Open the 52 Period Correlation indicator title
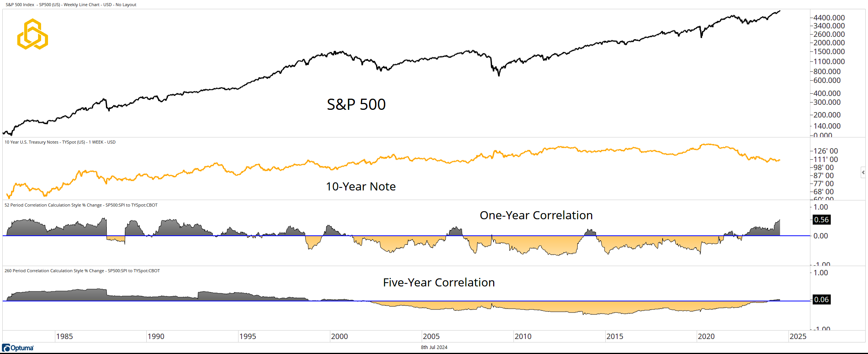The height and width of the screenshot is (354, 868). tap(81, 205)
